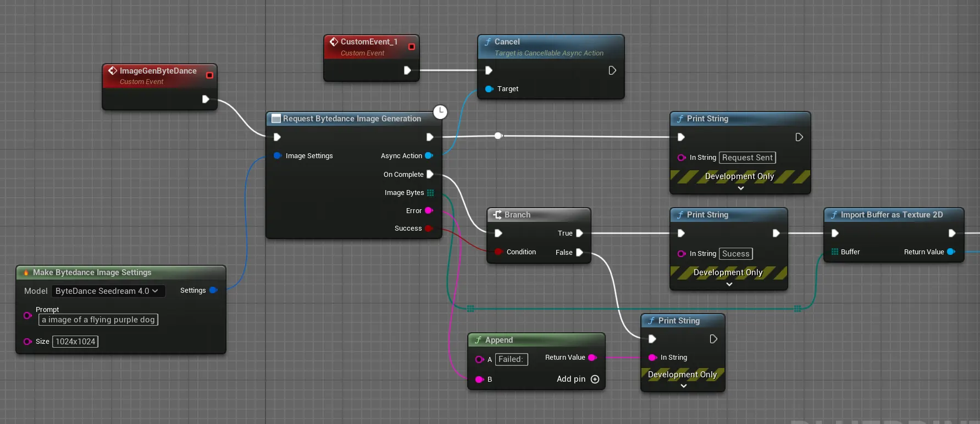
Task: Click the Import Buffer Return Value pin
Action: (951, 252)
